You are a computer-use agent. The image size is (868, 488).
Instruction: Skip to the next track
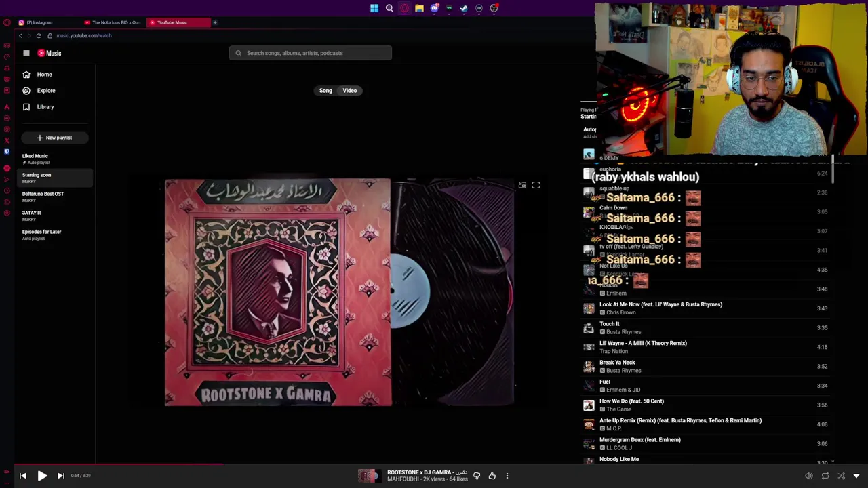tap(60, 476)
